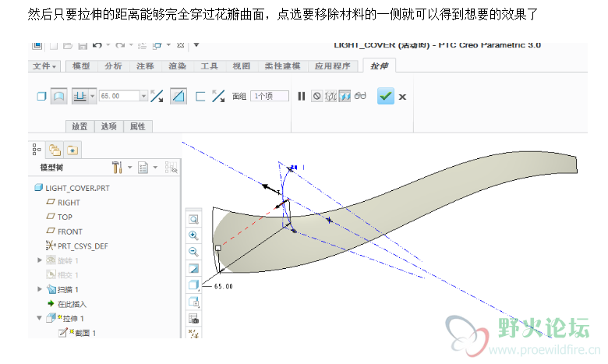Screen dimensions: 608x364
Task: Show the model tree navigator tab
Action: coord(37,149)
